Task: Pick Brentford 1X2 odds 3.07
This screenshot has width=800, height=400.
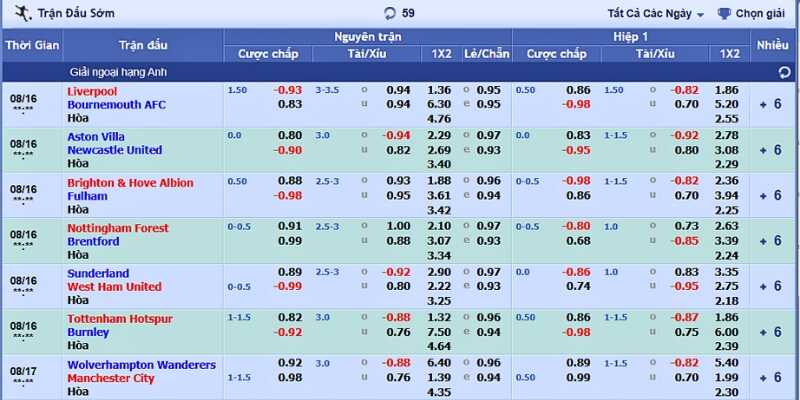Action: point(439,241)
